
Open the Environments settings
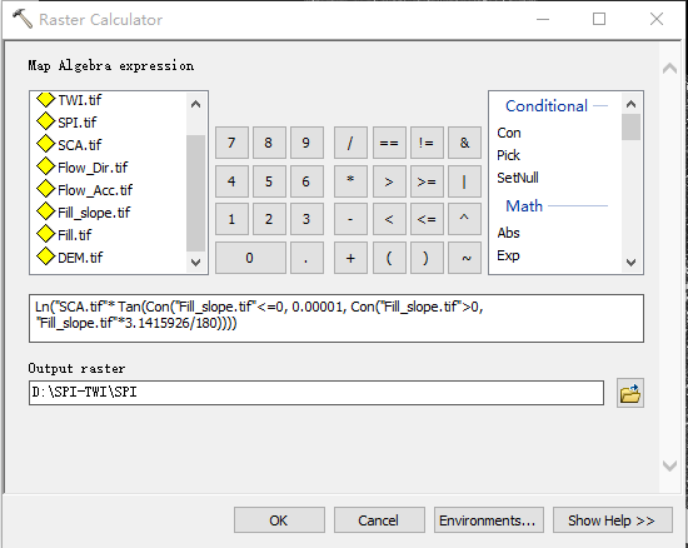(x=488, y=520)
